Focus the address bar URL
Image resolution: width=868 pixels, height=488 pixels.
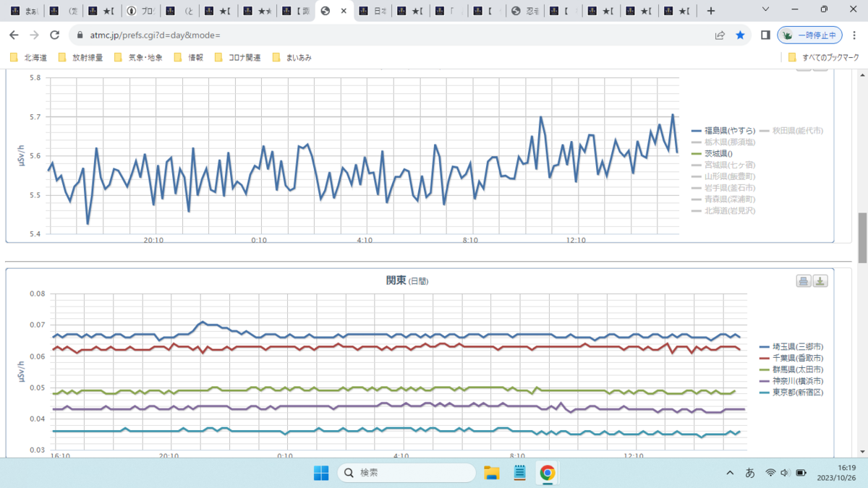(x=156, y=35)
